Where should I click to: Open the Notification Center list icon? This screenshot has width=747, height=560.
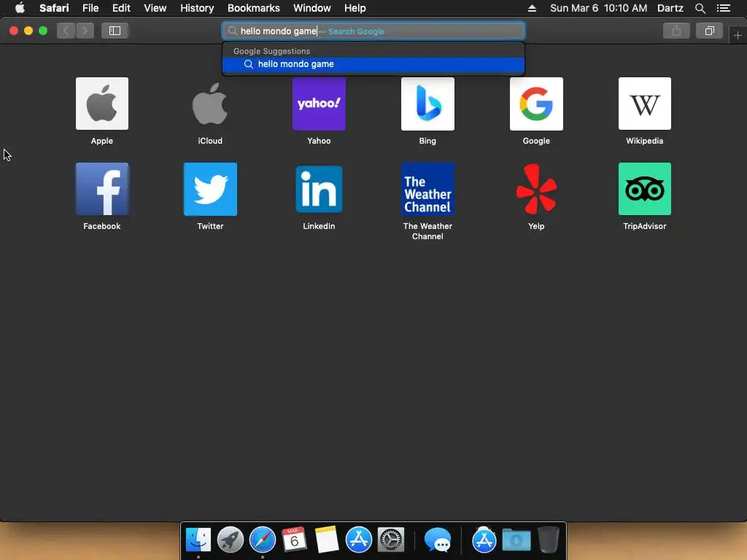coord(723,8)
